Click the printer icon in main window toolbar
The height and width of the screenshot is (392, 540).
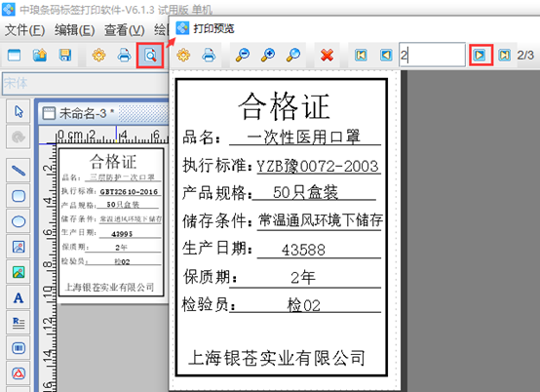(x=125, y=56)
